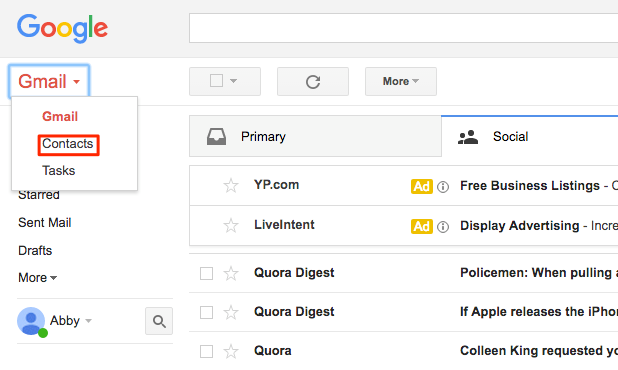Switch to the Social tab
Screen dimensions: 618x370
point(530,136)
